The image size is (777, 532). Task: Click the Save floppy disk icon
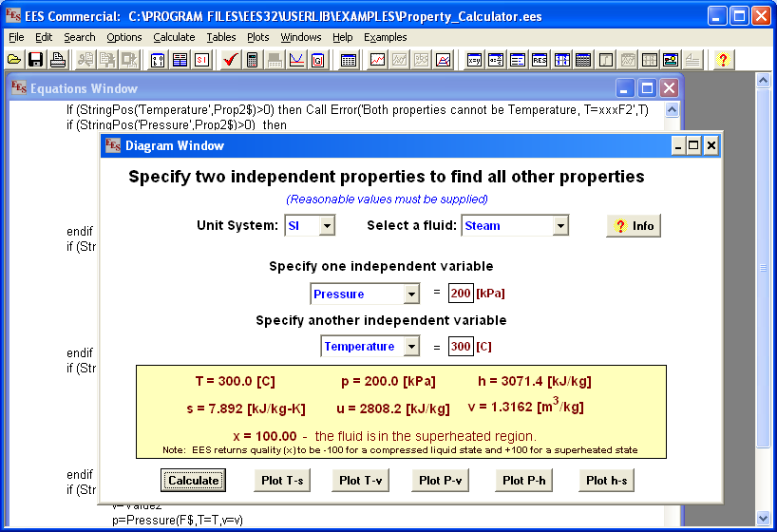coord(36,60)
